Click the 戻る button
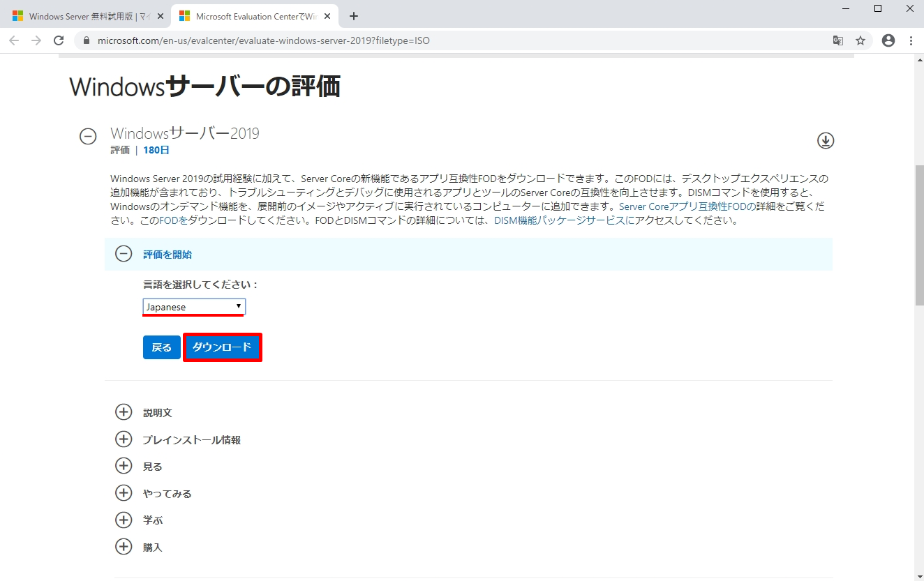This screenshot has height=581, width=924. click(162, 347)
